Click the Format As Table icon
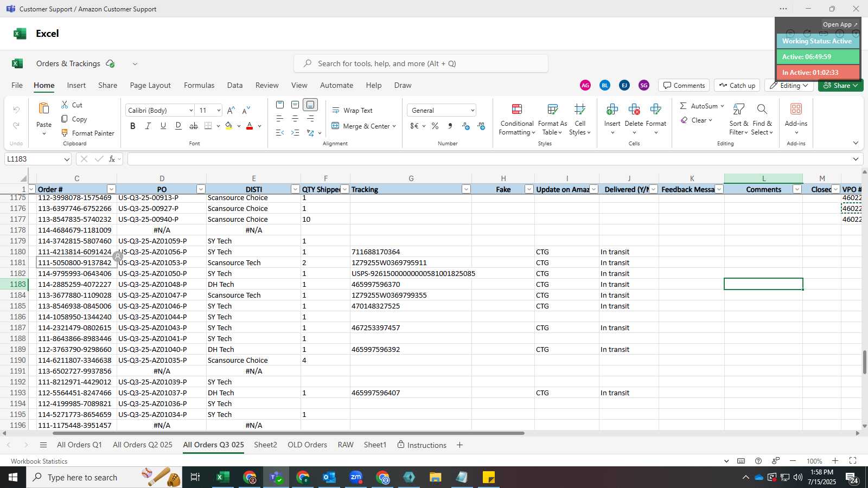This screenshot has height=488, width=868. [x=553, y=110]
